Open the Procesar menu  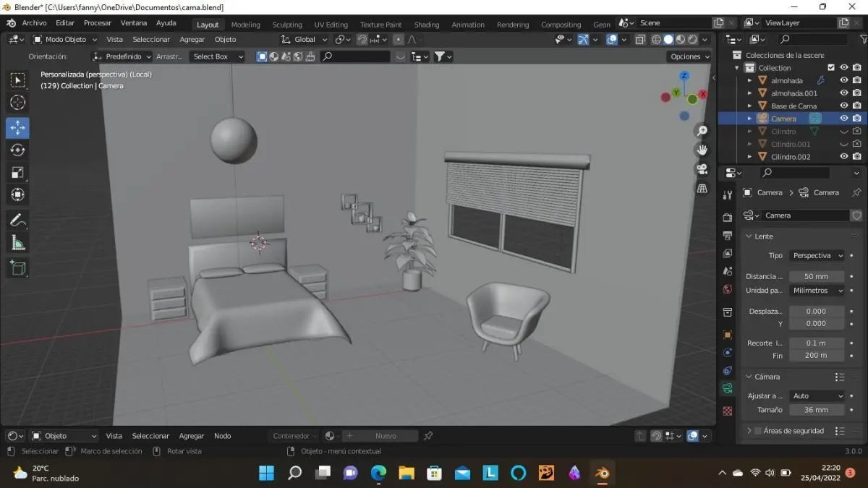point(98,23)
